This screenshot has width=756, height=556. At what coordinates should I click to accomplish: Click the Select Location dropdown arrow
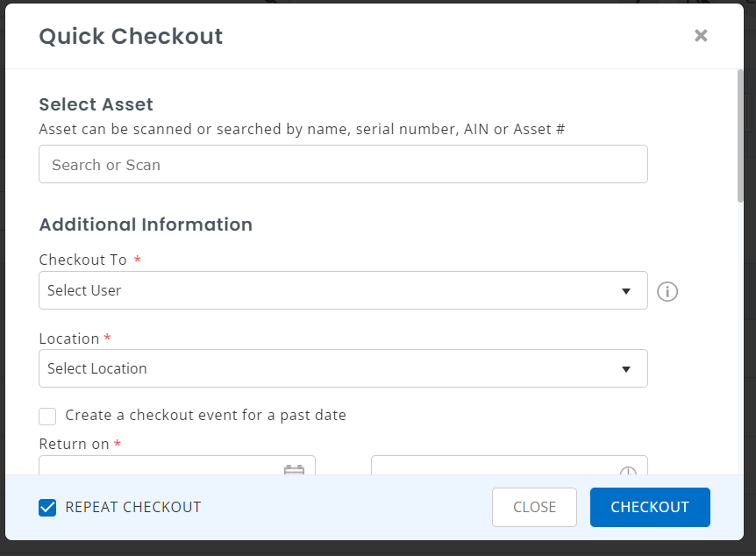click(626, 369)
